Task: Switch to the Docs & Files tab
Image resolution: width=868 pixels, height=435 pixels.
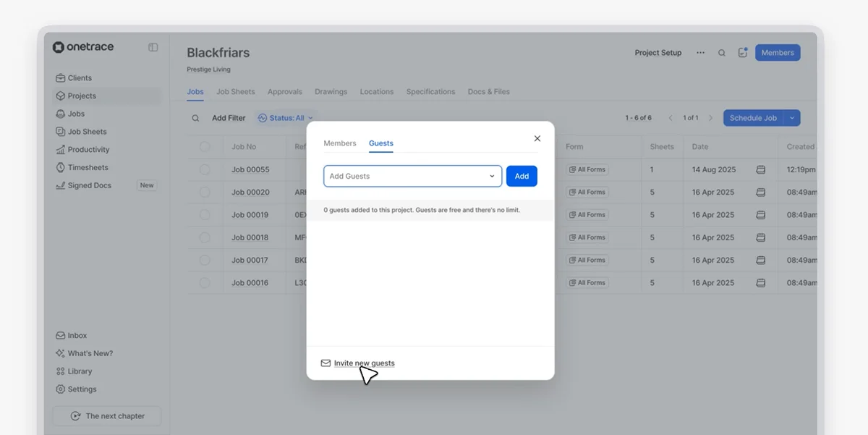Action: 489,92
